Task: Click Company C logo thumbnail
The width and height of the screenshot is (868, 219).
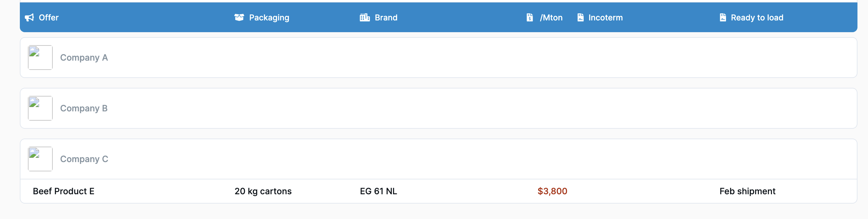Action: tap(40, 159)
